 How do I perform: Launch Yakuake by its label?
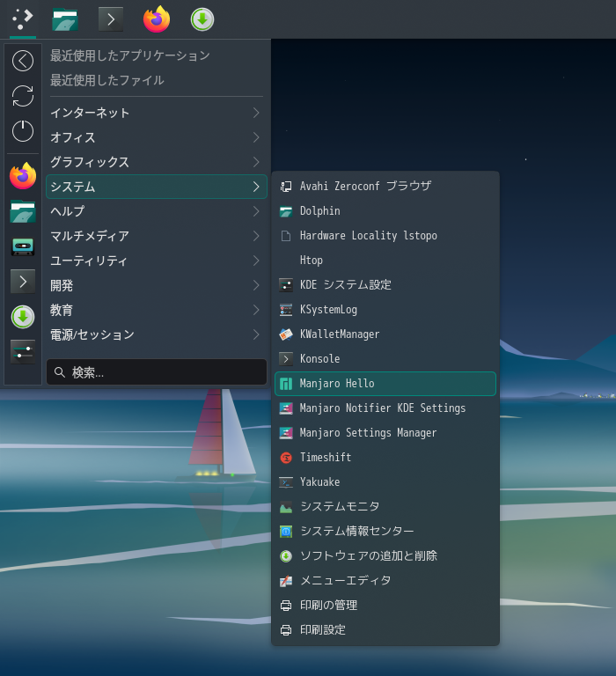pyautogui.click(x=319, y=482)
